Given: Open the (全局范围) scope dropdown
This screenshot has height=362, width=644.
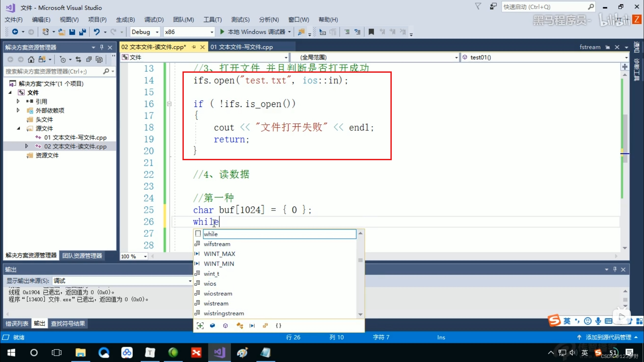Looking at the screenshot, I should 456,57.
